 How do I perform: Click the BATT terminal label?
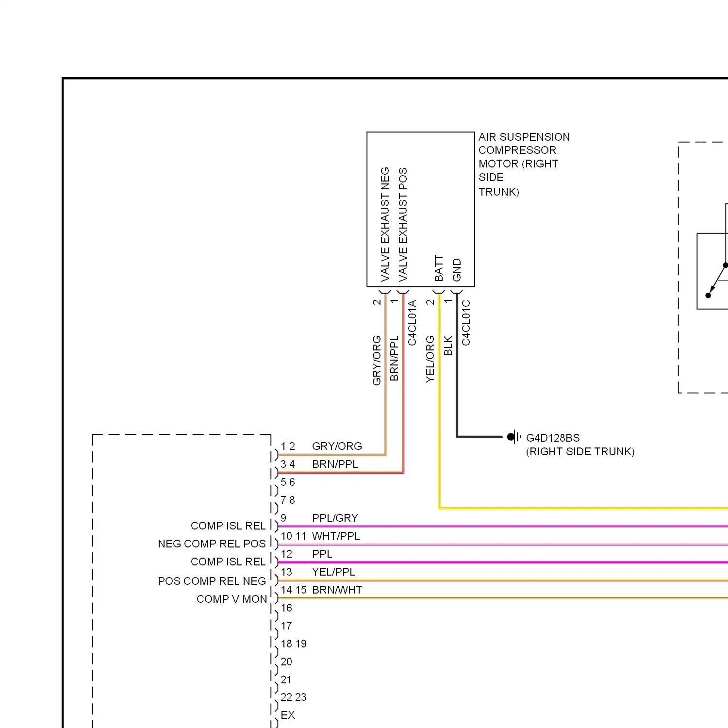439,268
